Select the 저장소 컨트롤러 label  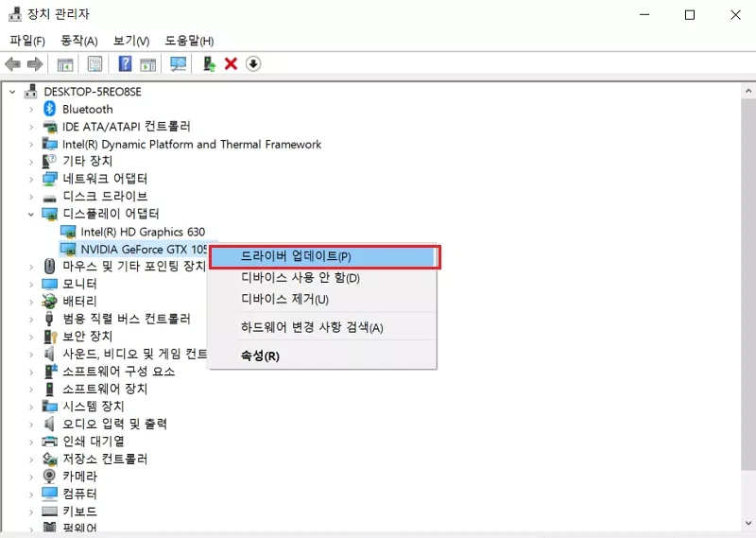[x=105, y=459]
